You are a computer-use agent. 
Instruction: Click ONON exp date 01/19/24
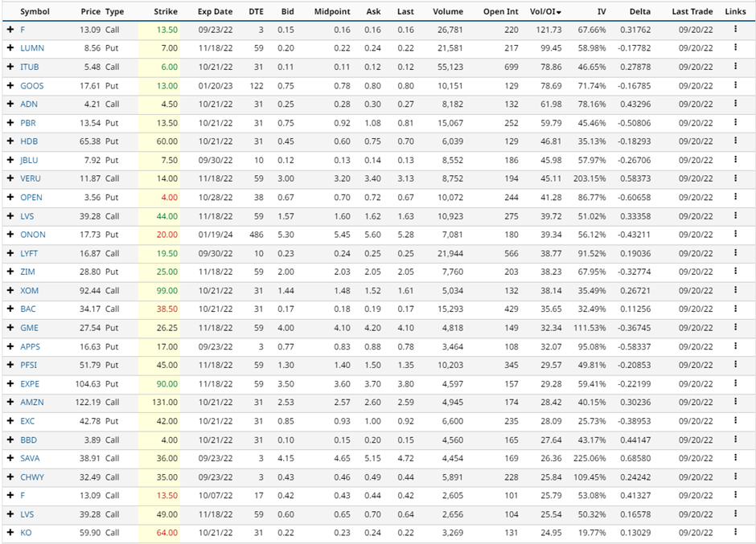[215, 235]
